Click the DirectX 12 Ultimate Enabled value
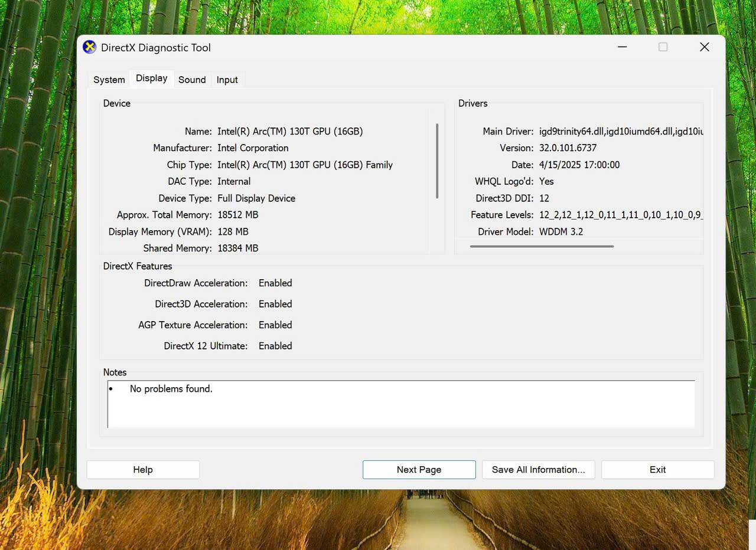The width and height of the screenshot is (756, 550). pos(275,346)
